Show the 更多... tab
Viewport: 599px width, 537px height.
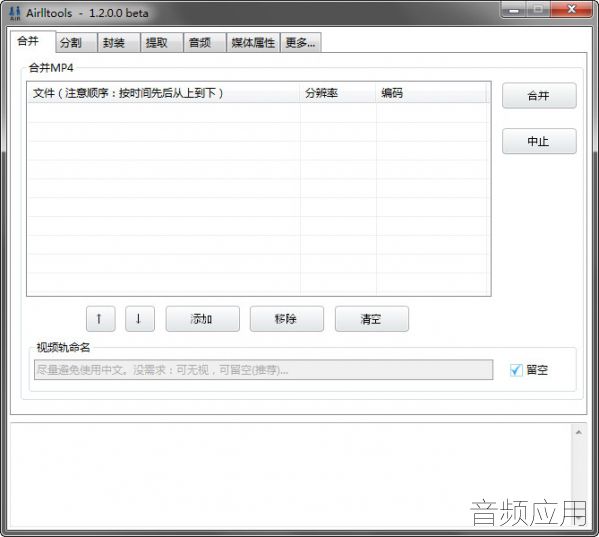(301, 42)
